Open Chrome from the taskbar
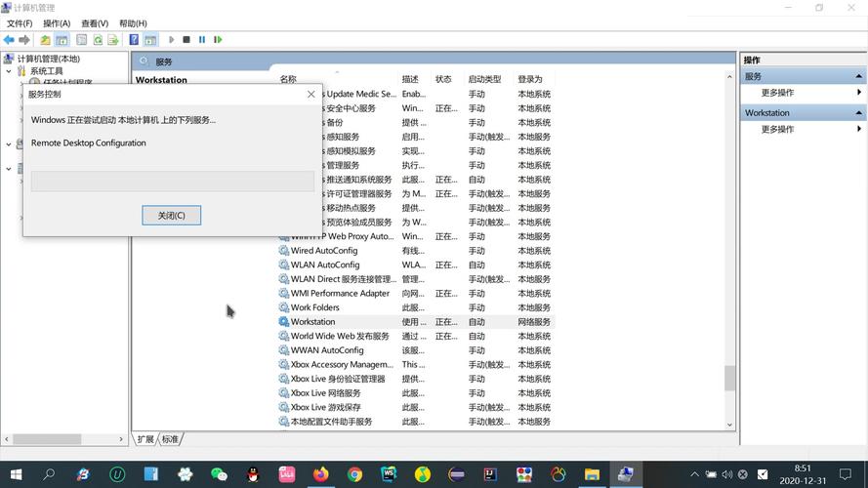 point(354,474)
